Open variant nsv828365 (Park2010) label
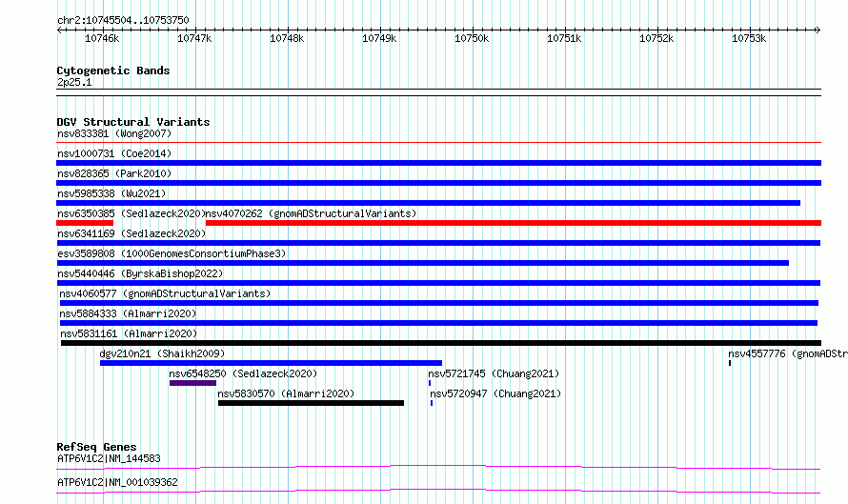The height and width of the screenshot is (504, 848). pyautogui.click(x=114, y=173)
